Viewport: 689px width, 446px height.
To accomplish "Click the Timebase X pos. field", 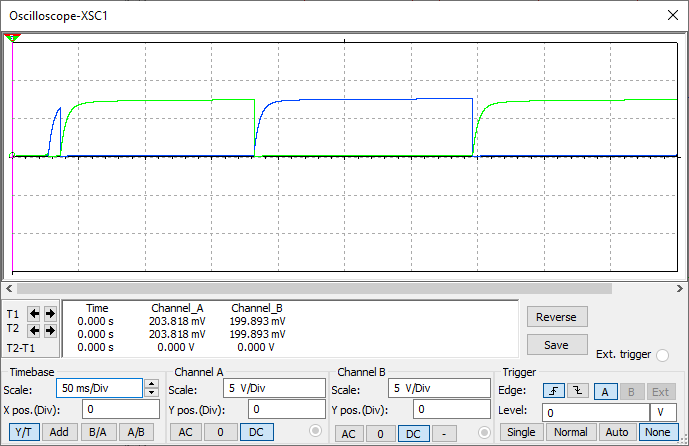I will [x=121, y=409].
